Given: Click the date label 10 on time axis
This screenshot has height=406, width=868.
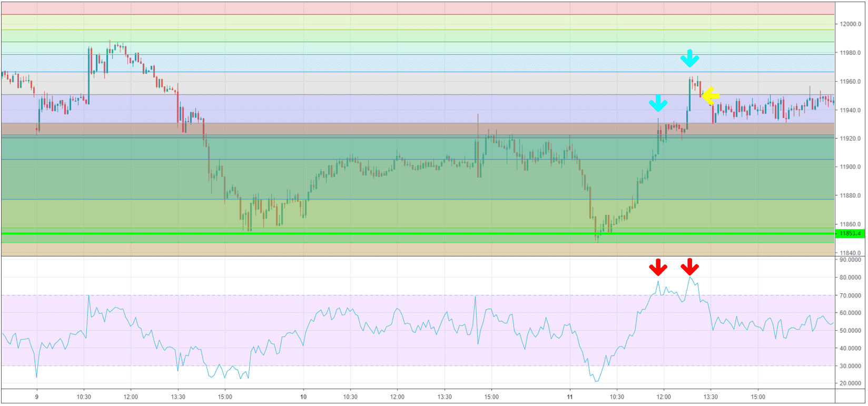Looking at the screenshot, I should point(303,397).
